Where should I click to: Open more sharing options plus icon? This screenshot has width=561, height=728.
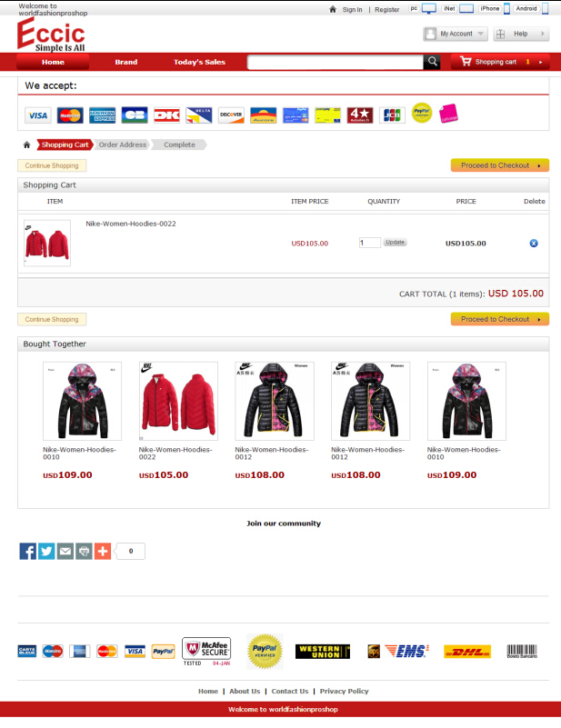click(x=103, y=551)
